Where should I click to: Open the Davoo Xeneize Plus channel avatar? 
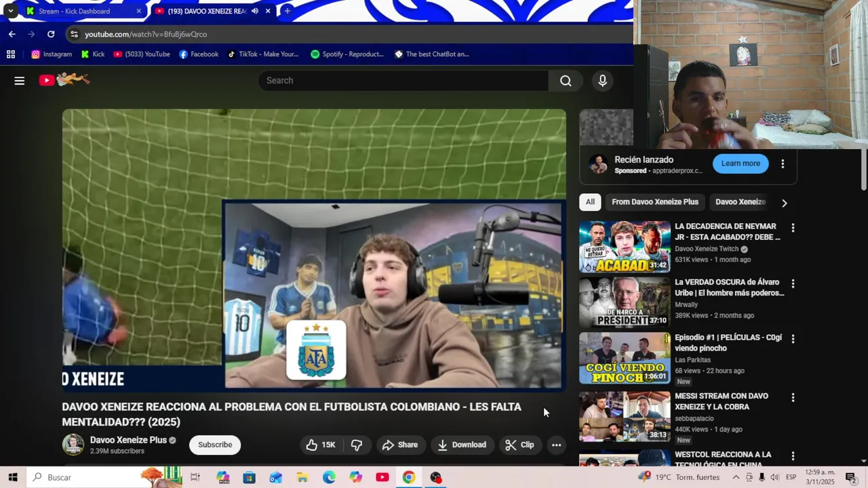tap(73, 445)
